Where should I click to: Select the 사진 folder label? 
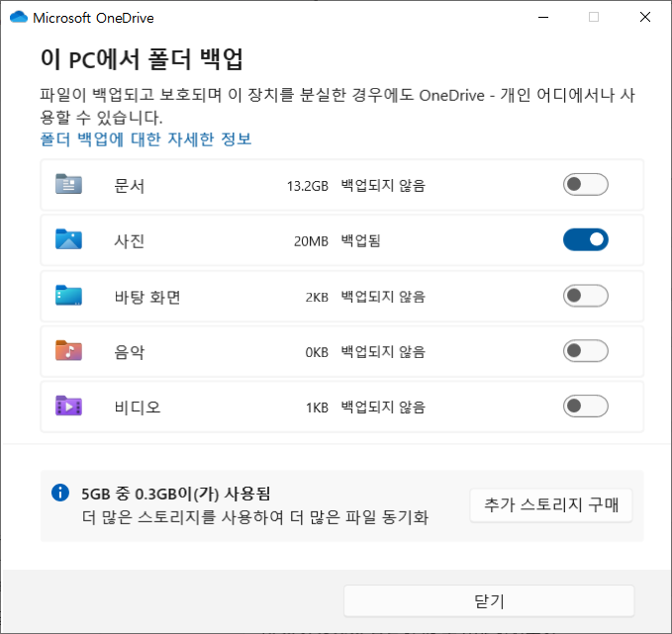(129, 241)
